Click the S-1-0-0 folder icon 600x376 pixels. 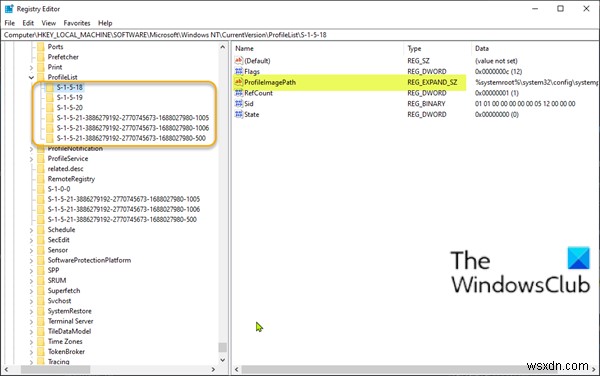click(x=41, y=189)
